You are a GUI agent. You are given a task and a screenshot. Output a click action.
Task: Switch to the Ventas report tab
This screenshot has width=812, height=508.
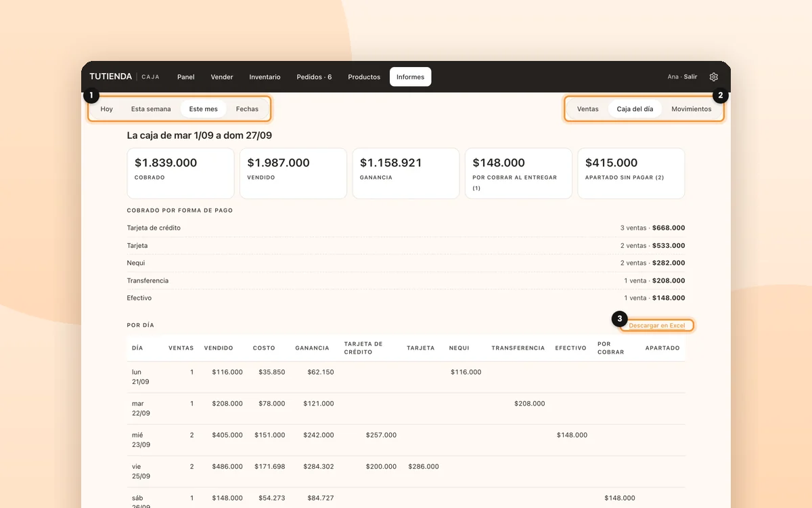587,109
